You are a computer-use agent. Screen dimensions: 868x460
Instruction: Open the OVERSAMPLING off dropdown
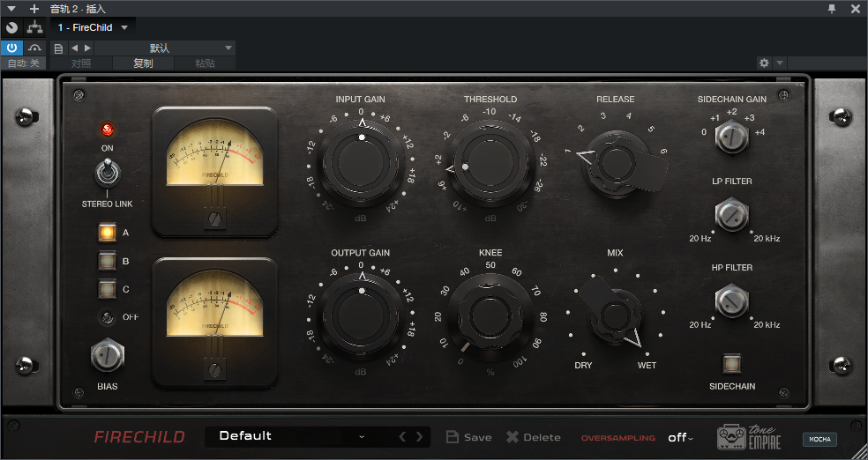point(680,438)
